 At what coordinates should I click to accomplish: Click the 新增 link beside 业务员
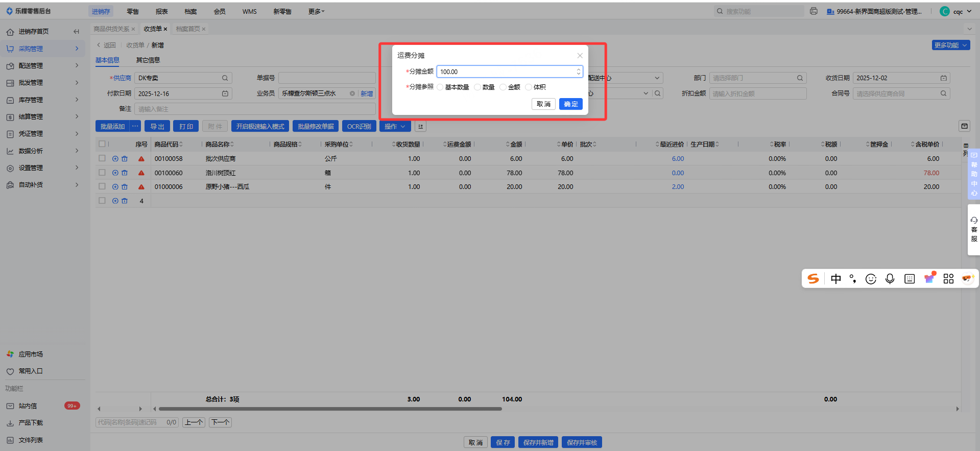click(x=367, y=94)
